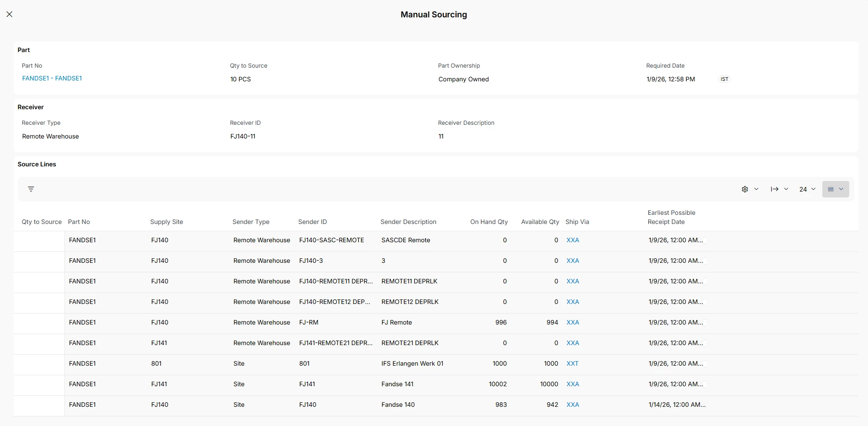The width and height of the screenshot is (868, 426).
Task: Click the Sender Type column header
Action: (251, 222)
